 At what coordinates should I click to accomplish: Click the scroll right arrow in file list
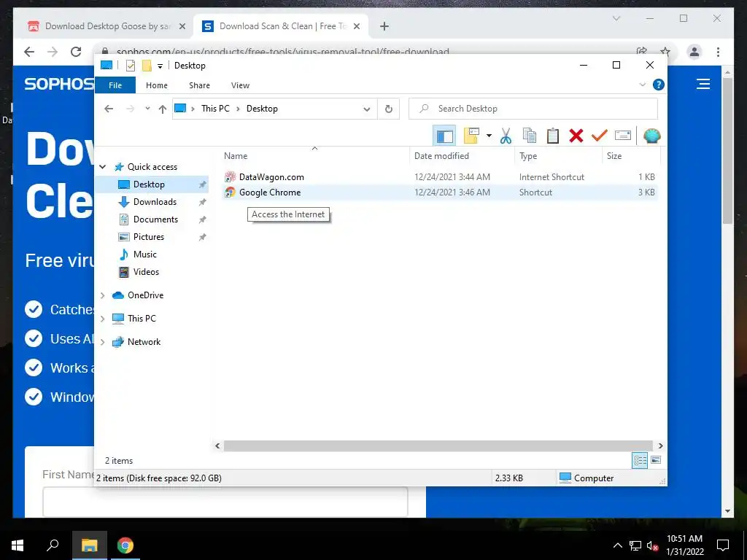(x=660, y=446)
